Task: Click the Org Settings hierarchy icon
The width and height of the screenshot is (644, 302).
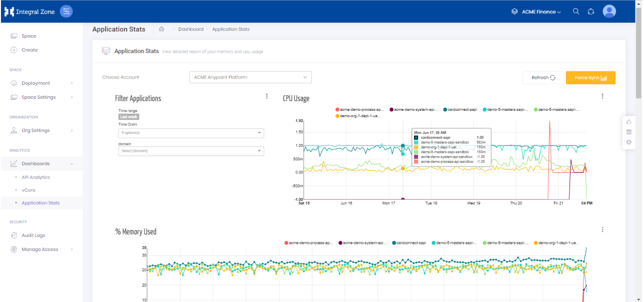Action: pyautogui.click(x=13, y=131)
